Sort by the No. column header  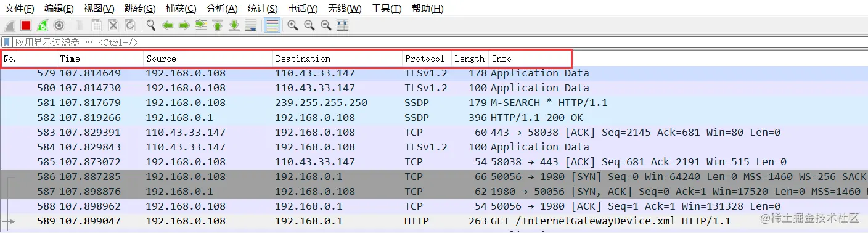point(29,59)
